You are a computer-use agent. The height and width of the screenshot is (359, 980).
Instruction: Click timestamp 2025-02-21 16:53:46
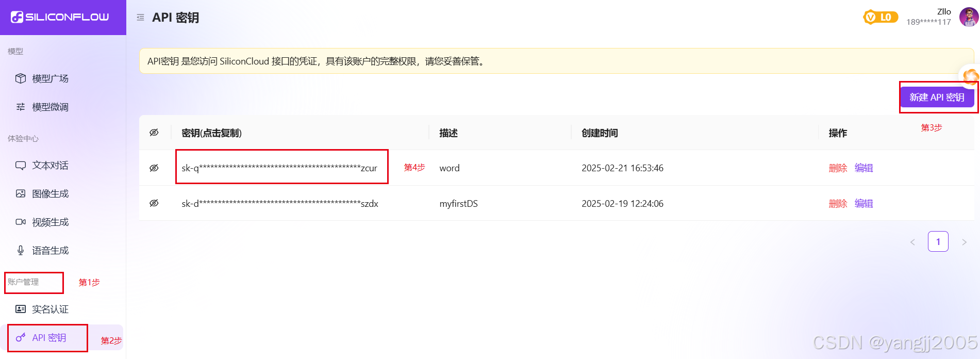(622, 168)
